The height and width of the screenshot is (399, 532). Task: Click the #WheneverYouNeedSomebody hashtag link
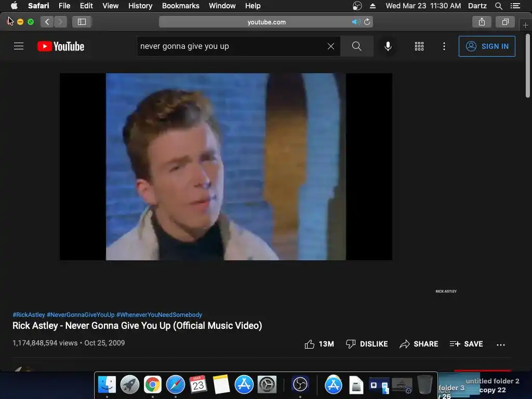point(159,315)
